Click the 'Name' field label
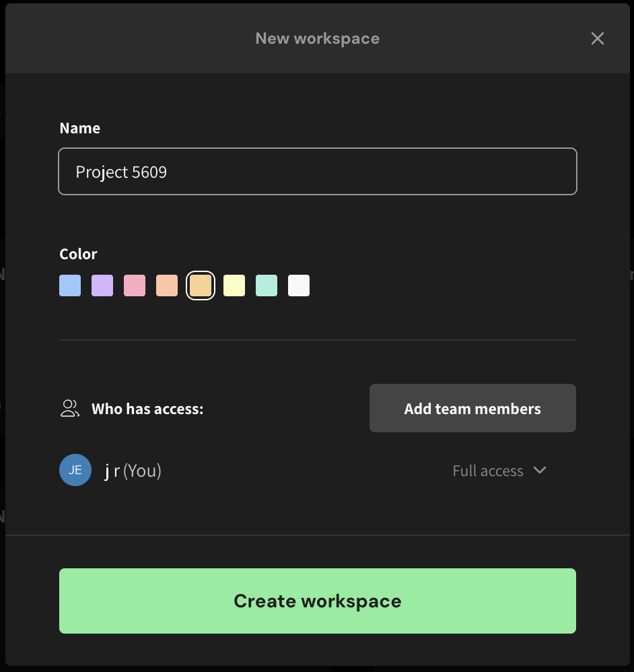 coord(79,128)
